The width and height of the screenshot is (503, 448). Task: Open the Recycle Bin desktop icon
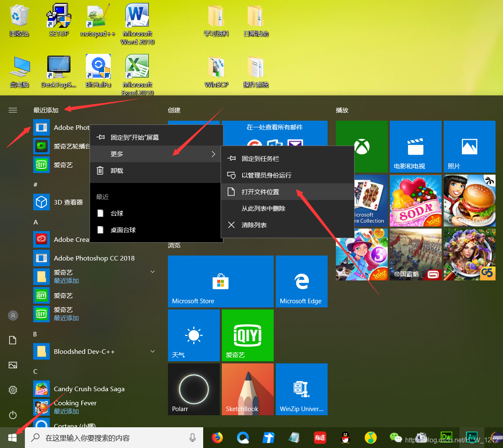coord(19,20)
